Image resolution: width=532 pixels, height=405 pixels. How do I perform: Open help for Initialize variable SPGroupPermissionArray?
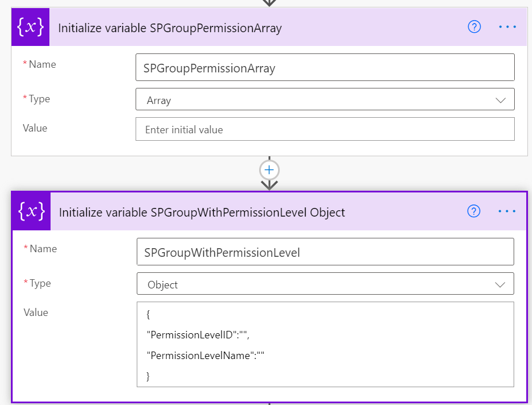474,27
